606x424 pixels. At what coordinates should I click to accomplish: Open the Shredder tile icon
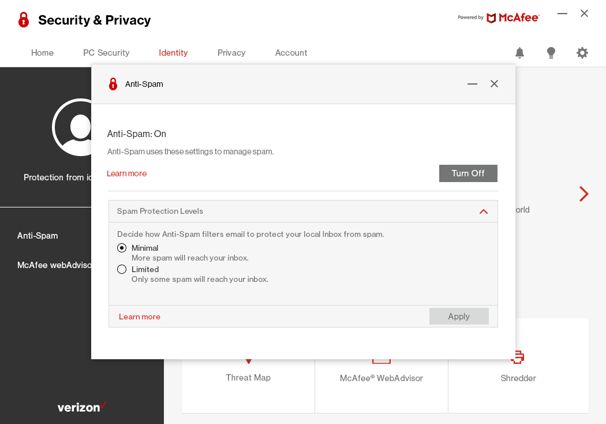(x=517, y=357)
